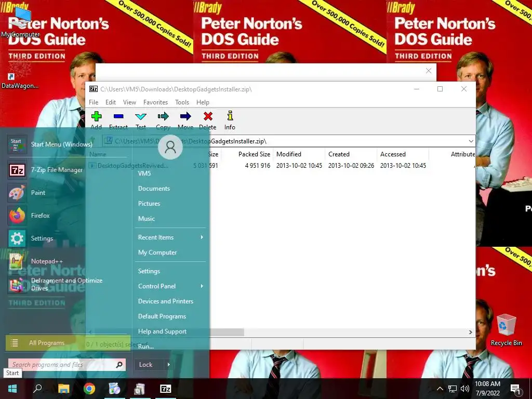Select the My Computer desktop icon

point(20,22)
